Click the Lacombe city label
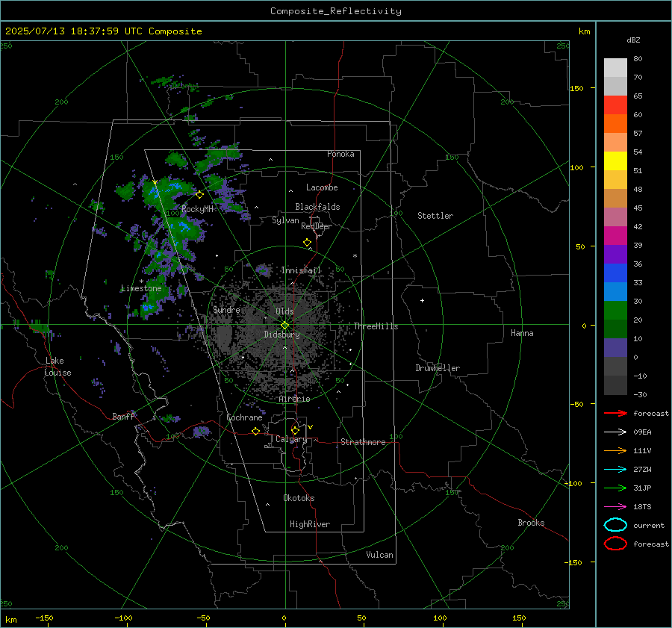 322,187
